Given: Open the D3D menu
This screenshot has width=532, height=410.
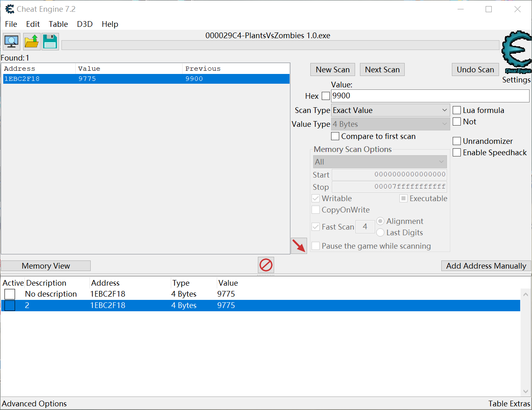Looking at the screenshot, I should (x=85, y=24).
